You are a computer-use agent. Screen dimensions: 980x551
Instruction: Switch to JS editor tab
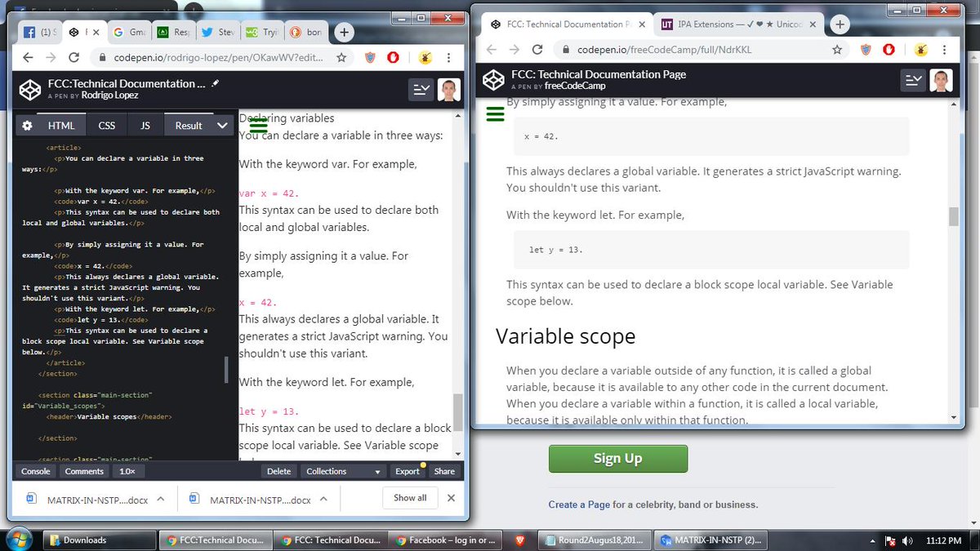click(x=145, y=125)
